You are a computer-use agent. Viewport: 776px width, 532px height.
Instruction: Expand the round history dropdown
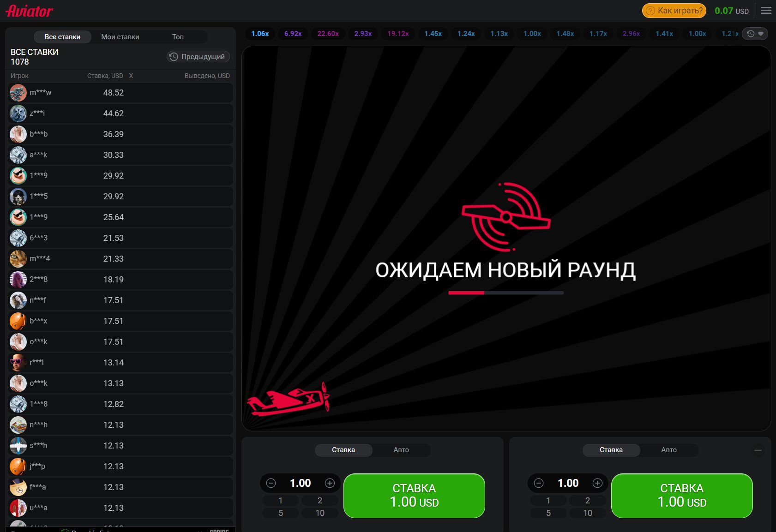[x=755, y=34]
